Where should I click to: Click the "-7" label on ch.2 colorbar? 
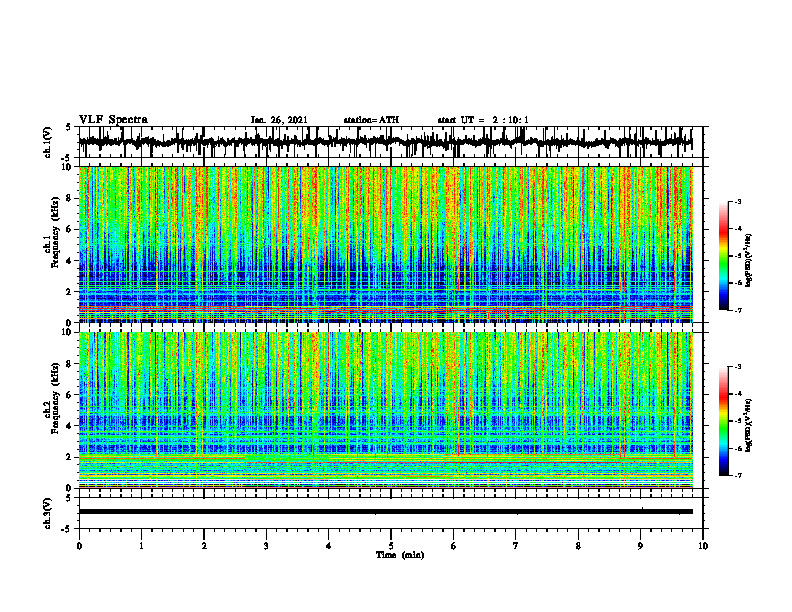(737, 476)
